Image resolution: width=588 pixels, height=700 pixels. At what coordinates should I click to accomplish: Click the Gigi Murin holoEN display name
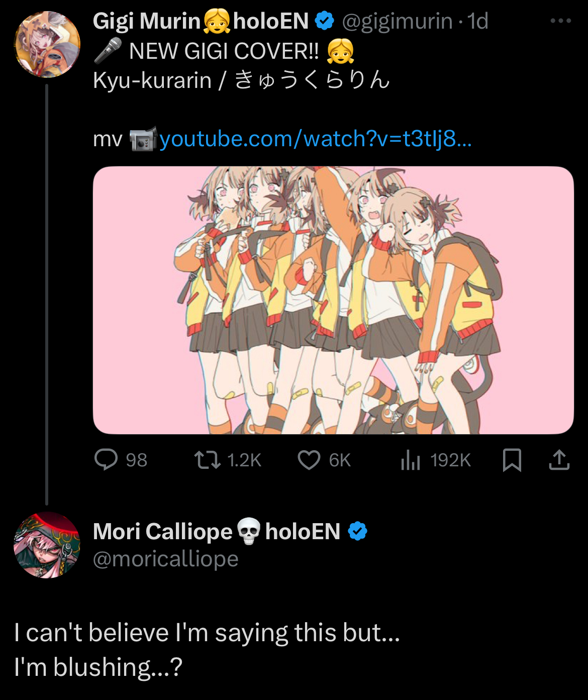pyautogui.click(x=201, y=21)
